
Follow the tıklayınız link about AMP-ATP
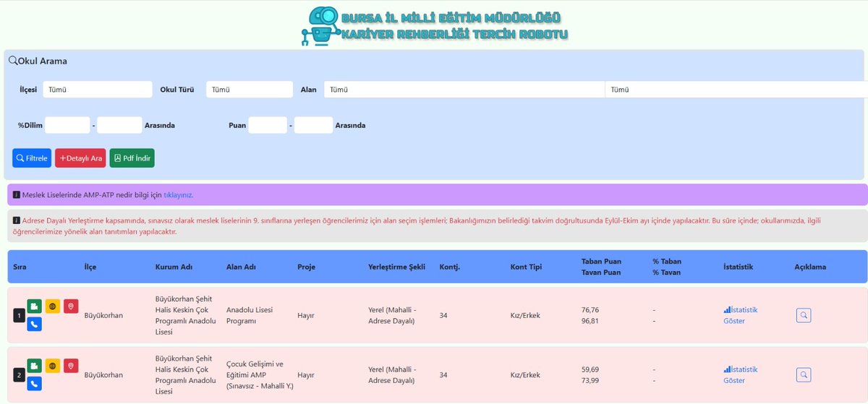point(178,195)
